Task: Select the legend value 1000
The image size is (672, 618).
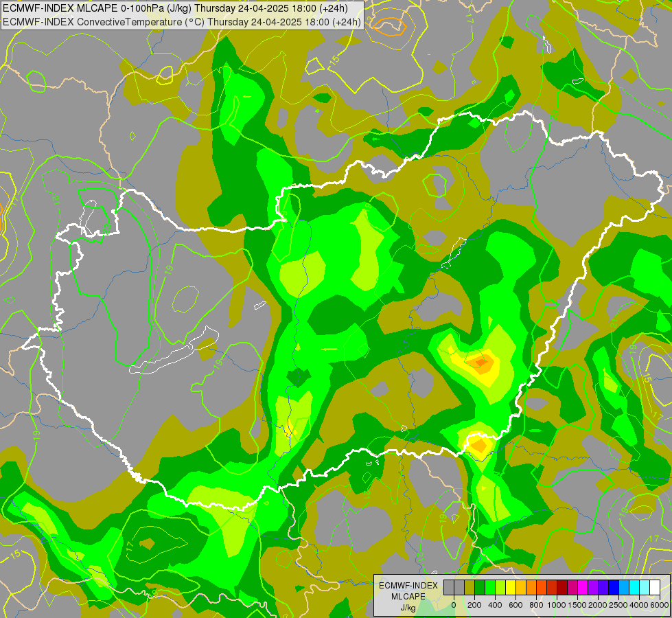Action: click(x=557, y=605)
